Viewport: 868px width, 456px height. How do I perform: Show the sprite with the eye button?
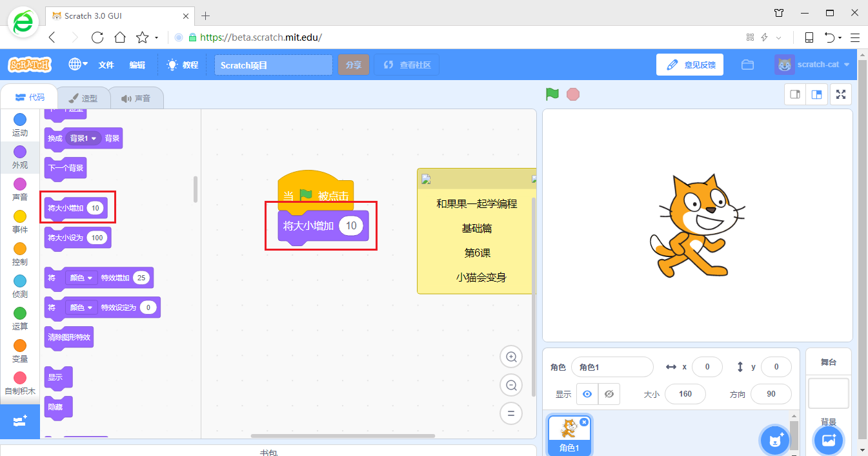click(587, 394)
